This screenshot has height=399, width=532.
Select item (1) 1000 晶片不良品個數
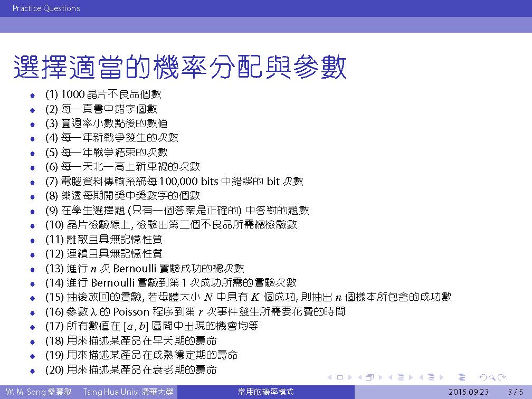pos(103,95)
